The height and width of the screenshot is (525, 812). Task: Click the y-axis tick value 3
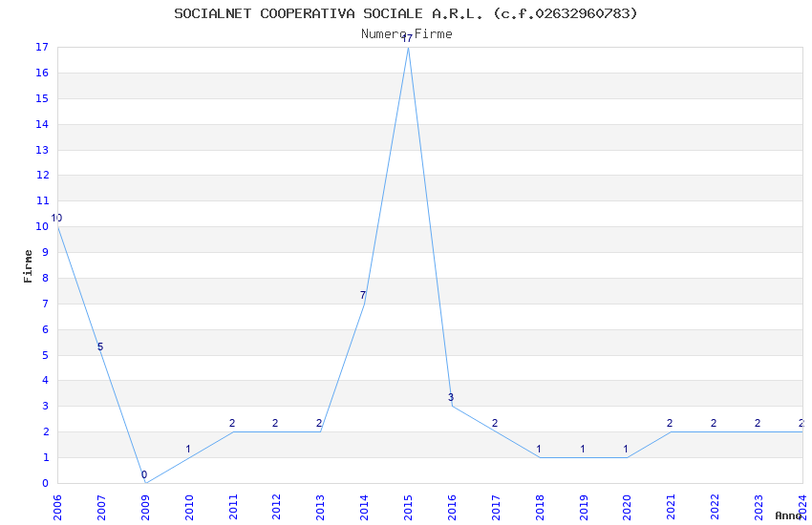pos(46,406)
